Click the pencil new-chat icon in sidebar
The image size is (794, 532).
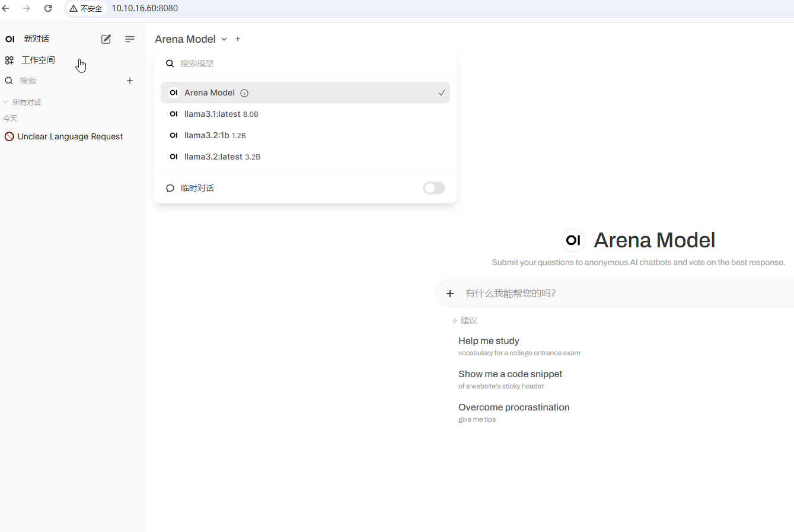click(106, 39)
